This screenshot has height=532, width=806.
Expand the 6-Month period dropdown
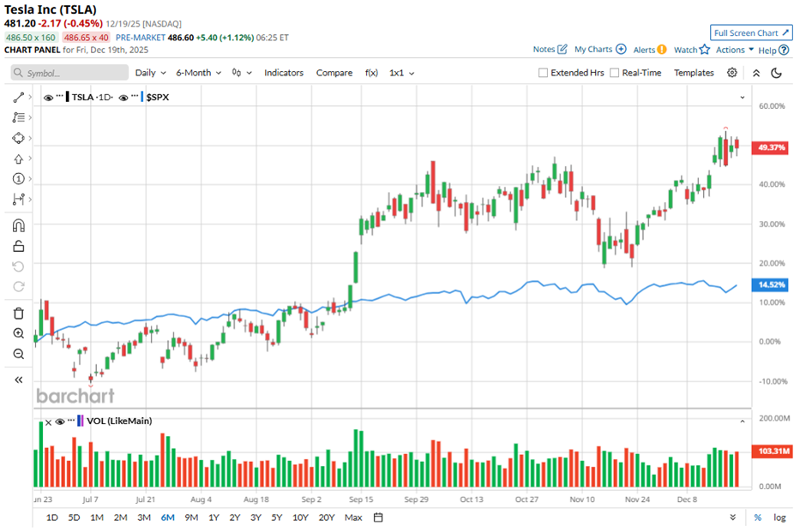[x=198, y=73]
